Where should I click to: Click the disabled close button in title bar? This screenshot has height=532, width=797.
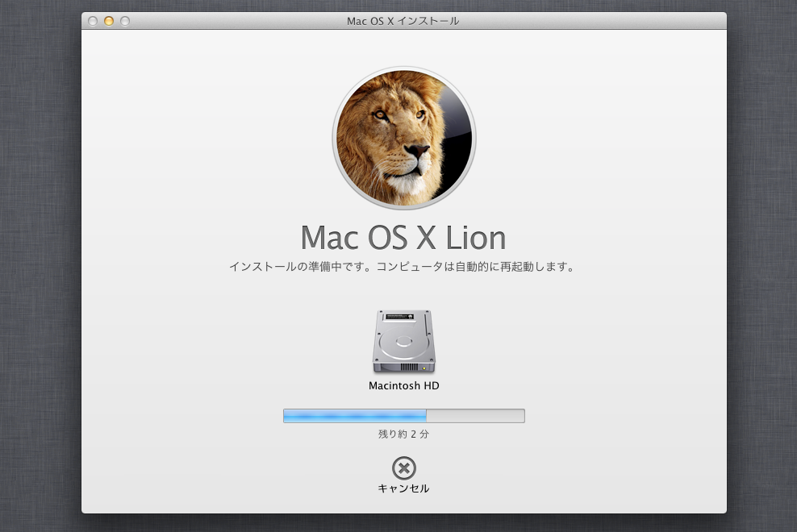pos(93,21)
